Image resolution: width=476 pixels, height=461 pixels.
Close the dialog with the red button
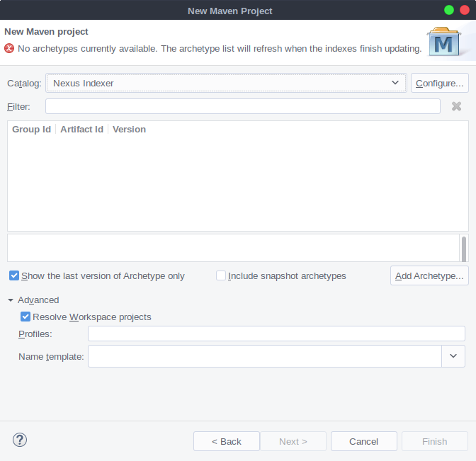coord(465,10)
